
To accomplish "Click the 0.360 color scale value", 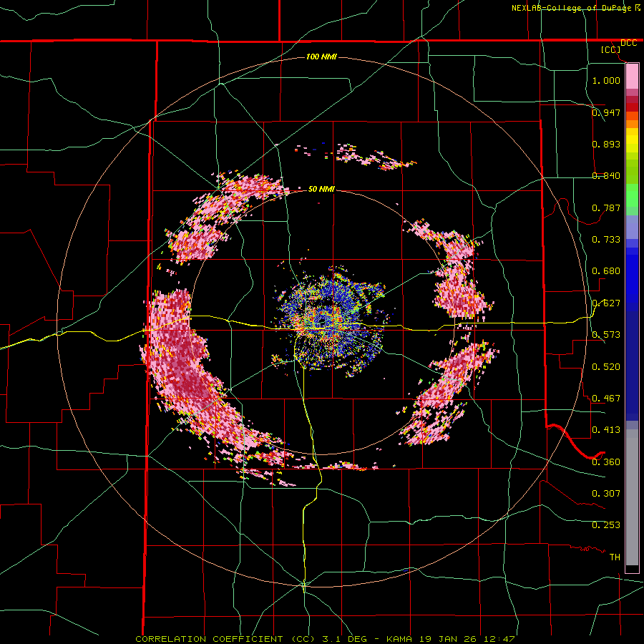I will (606, 462).
